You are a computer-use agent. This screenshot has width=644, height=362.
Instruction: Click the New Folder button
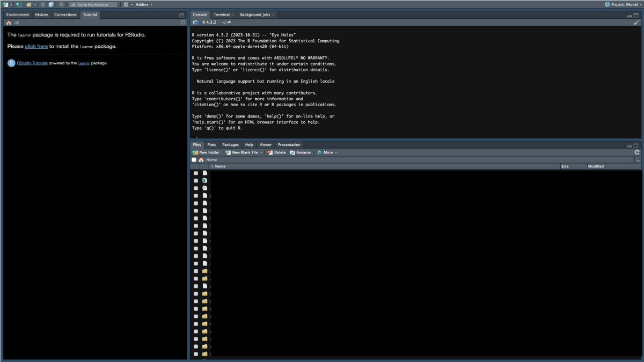(x=206, y=152)
